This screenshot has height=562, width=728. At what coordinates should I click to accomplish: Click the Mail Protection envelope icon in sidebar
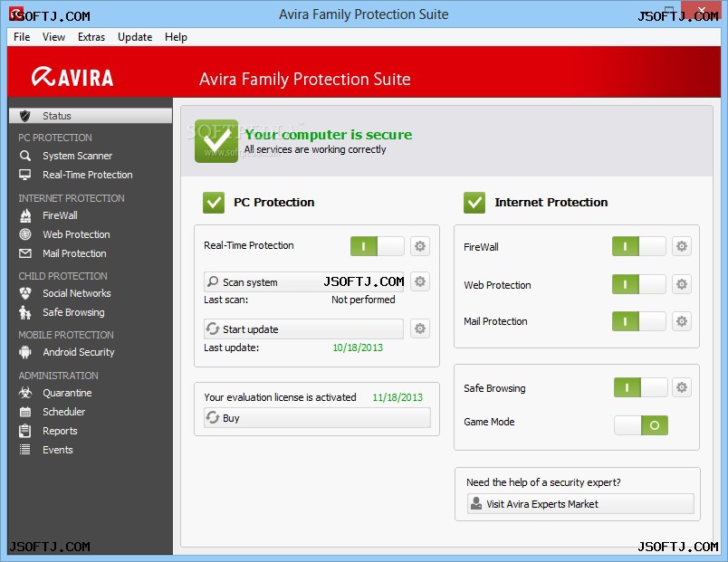(x=25, y=253)
